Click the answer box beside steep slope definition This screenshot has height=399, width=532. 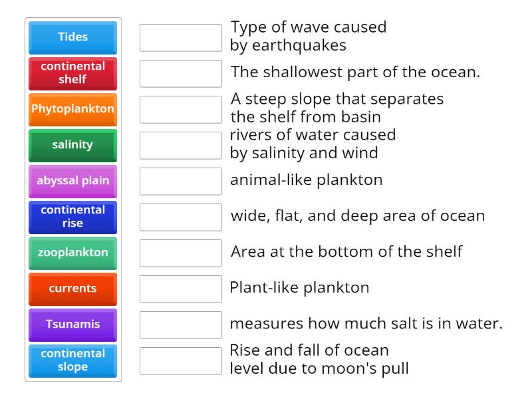click(180, 110)
